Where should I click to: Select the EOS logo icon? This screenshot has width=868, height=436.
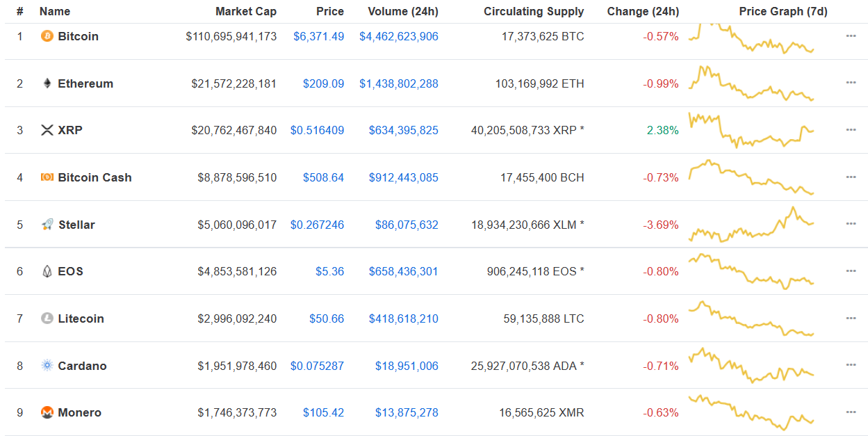[x=46, y=271]
